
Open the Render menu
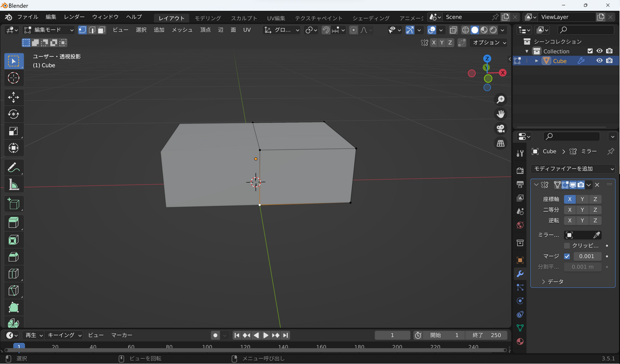click(x=74, y=17)
